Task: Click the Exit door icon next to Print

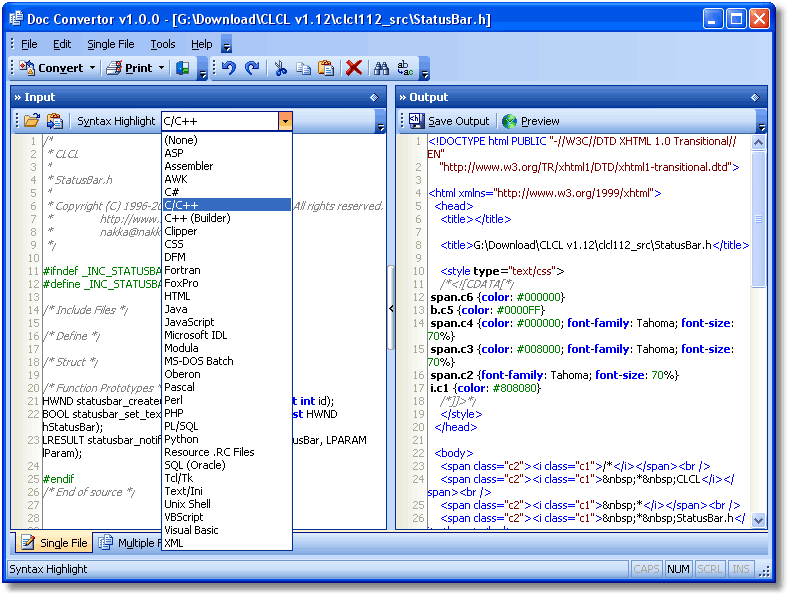Action: point(182,69)
